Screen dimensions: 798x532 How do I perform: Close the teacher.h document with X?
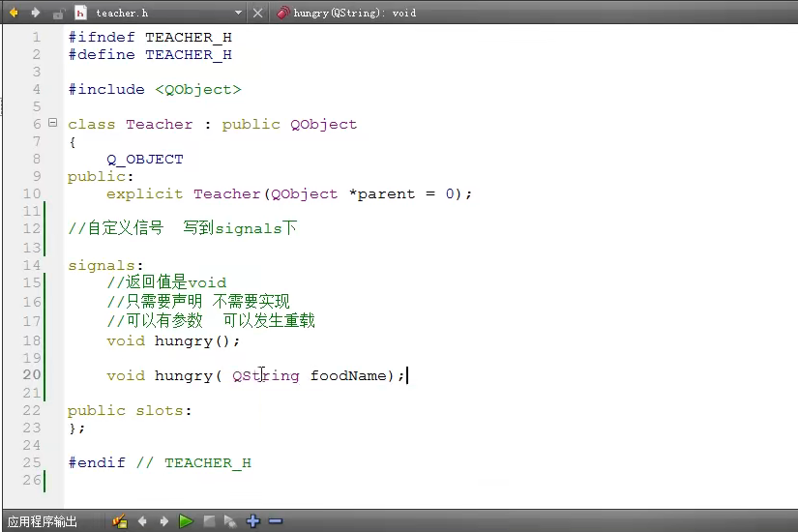258,13
